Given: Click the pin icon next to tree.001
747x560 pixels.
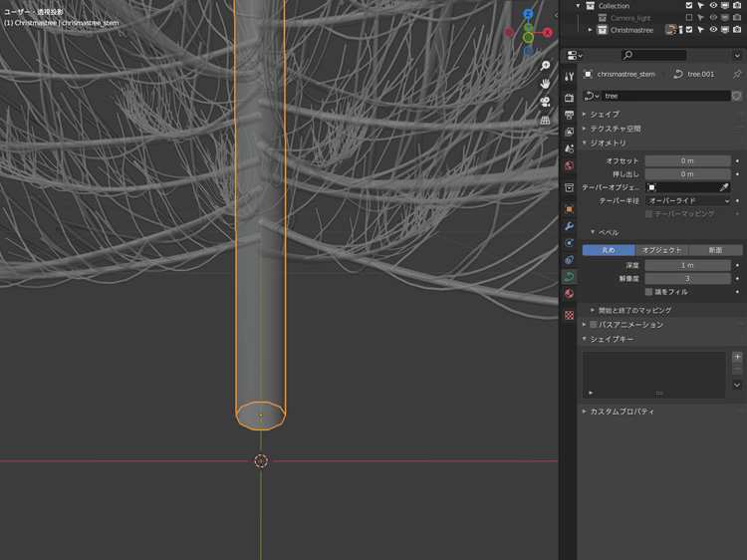Looking at the screenshot, I should (x=737, y=74).
